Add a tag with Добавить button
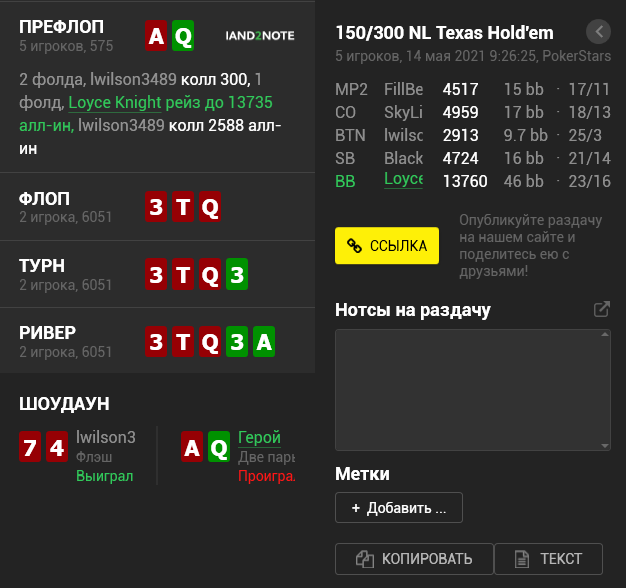The width and height of the screenshot is (626, 588). tap(399, 508)
